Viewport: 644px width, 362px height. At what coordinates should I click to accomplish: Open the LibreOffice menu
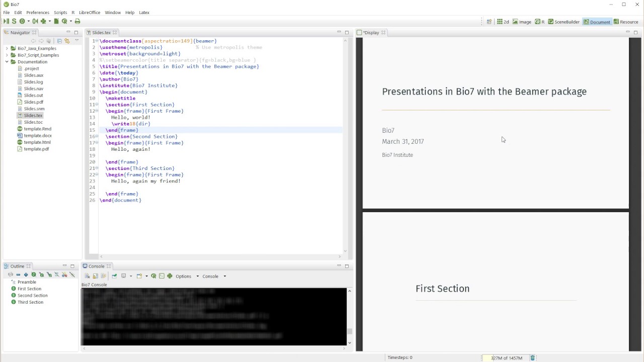pos(90,12)
